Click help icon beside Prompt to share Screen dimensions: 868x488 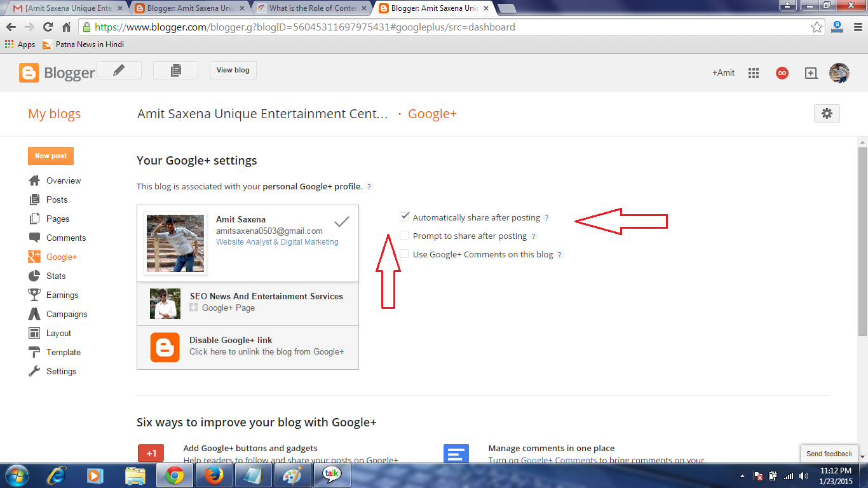click(533, 236)
